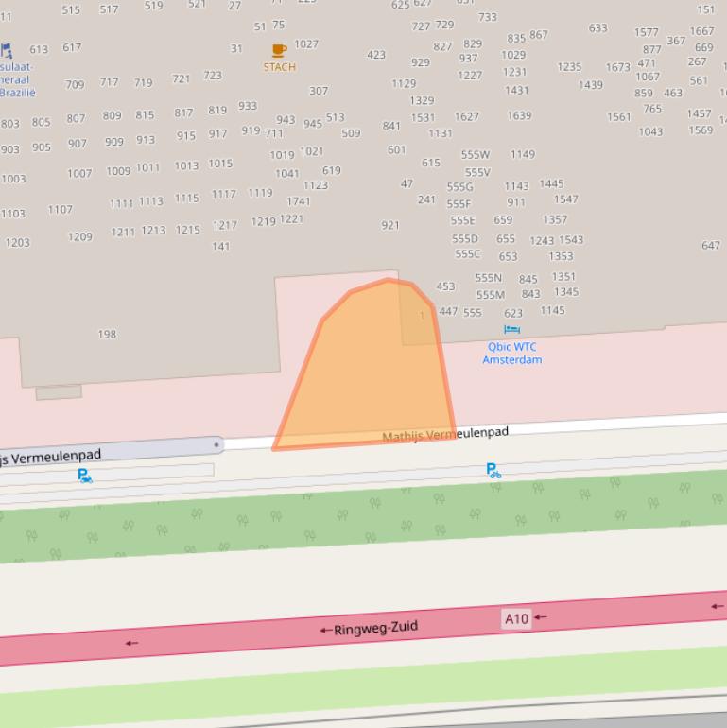The width and height of the screenshot is (727, 728).
Task: Click bicycle parking icon below Mathijs Vermeulenpad text
Action: pos(493,470)
